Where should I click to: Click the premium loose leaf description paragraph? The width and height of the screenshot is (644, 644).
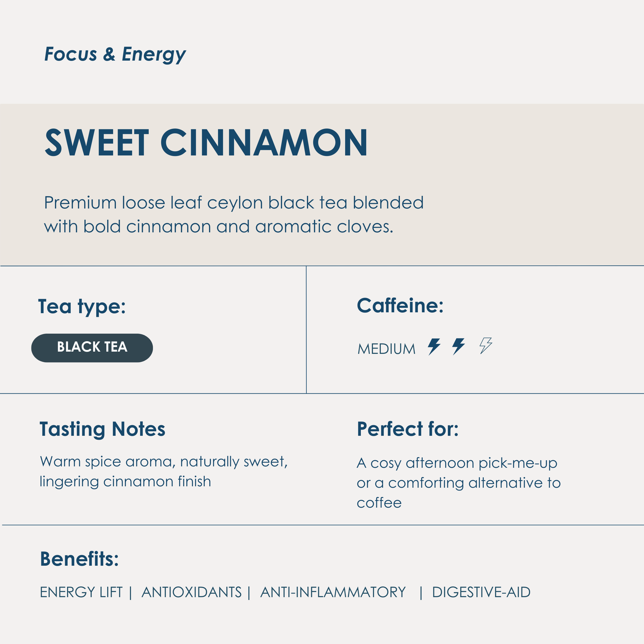(233, 214)
